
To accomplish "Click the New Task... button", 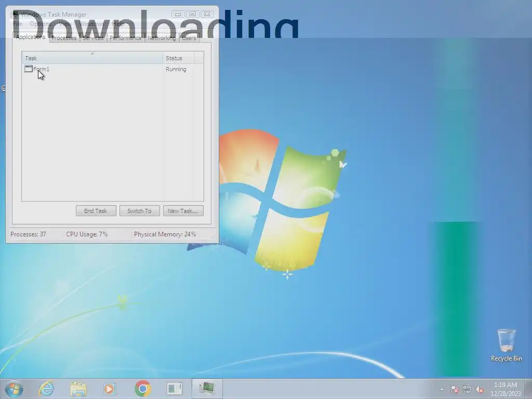I will (x=183, y=211).
